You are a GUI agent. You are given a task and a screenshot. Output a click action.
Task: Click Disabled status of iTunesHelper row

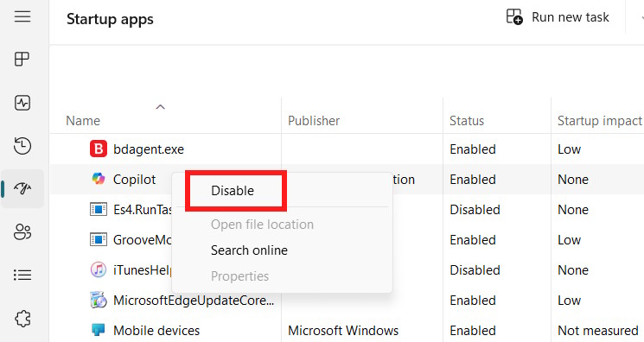tap(475, 270)
